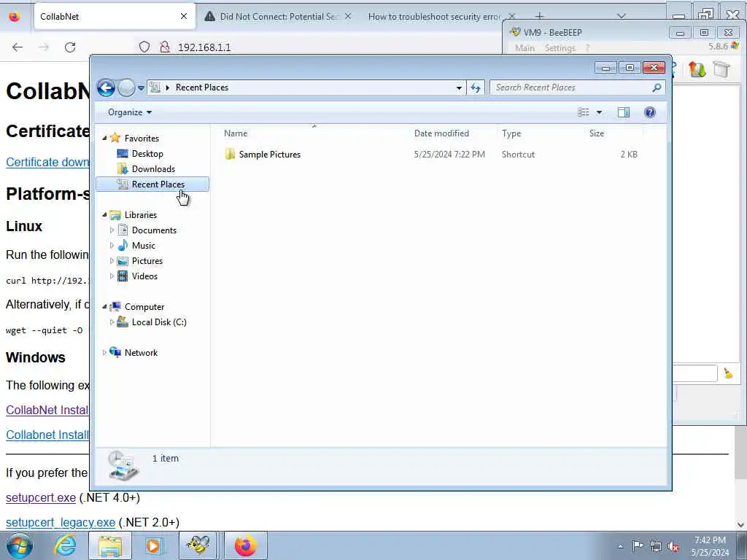The image size is (747, 560).
Task: Open the Pictures library
Action: pyautogui.click(x=147, y=261)
